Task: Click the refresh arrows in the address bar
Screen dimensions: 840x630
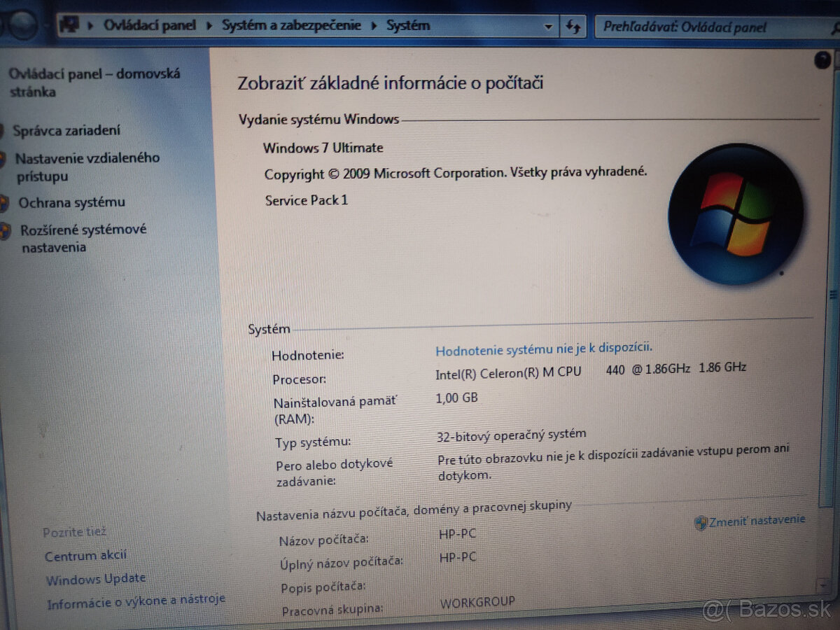Action: (574, 25)
